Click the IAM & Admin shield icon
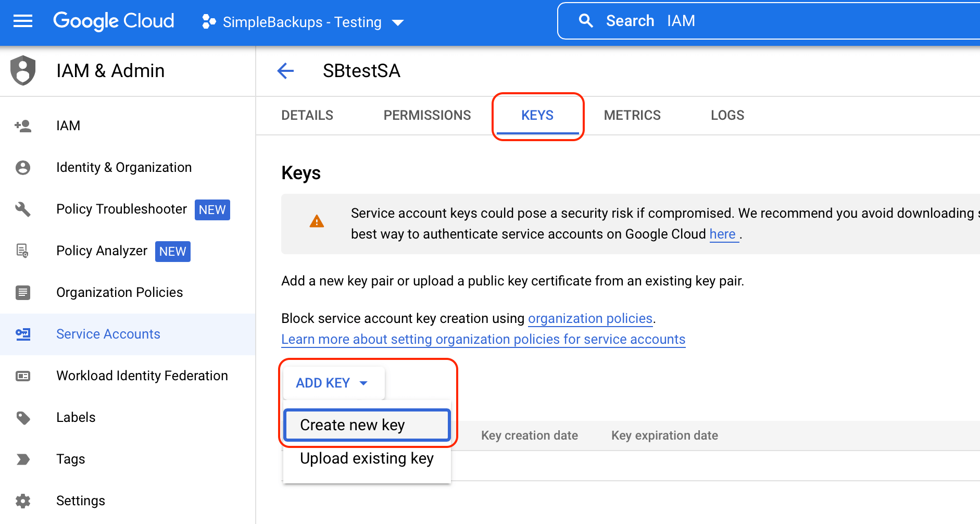The height and width of the screenshot is (524, 980). (x=23, y=70)
